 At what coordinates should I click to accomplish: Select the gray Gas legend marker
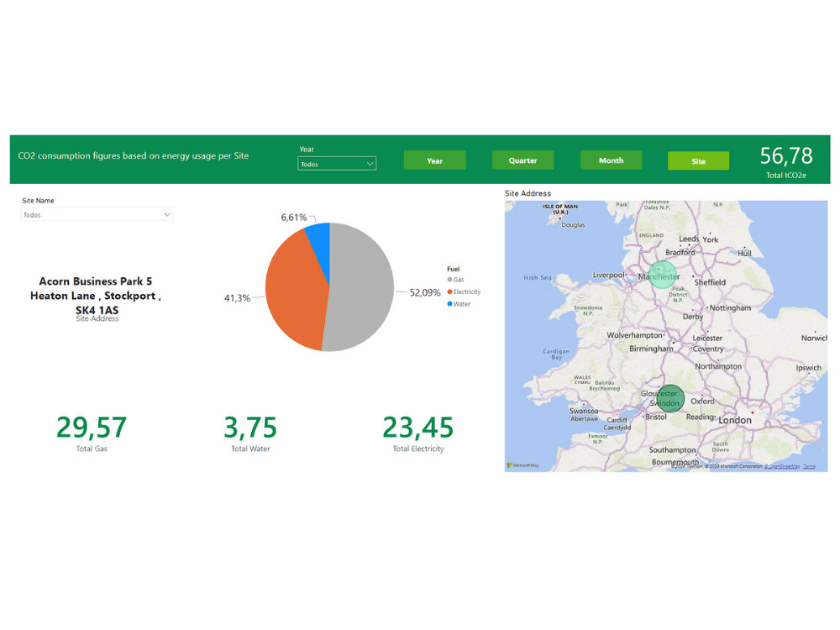(x=449, y=280)
